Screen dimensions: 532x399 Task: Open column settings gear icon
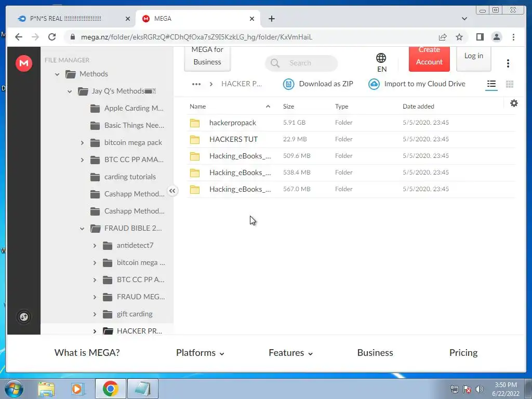(514, 103)
